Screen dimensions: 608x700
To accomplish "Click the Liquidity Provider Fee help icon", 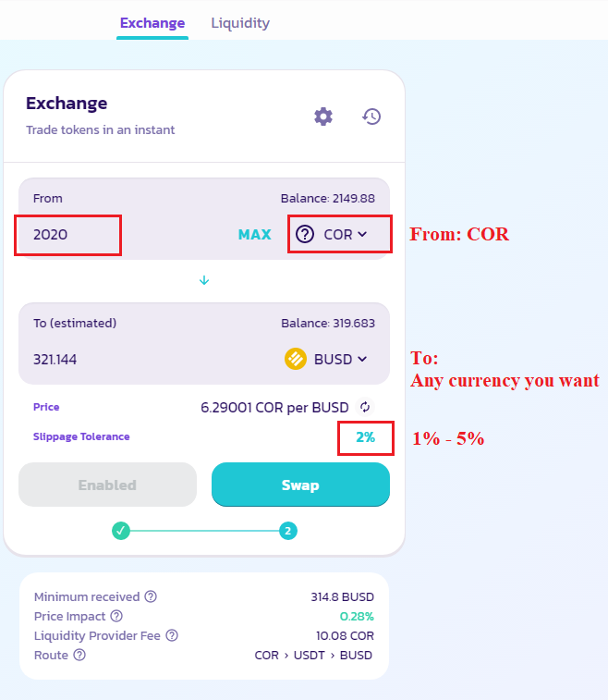I will click(x=172, y=635).
